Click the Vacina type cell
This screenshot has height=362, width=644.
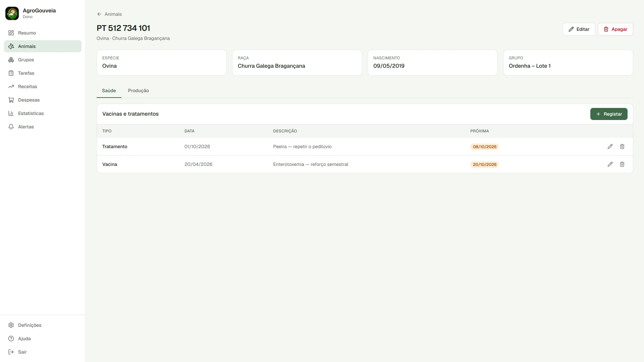[x=110, y=164]
